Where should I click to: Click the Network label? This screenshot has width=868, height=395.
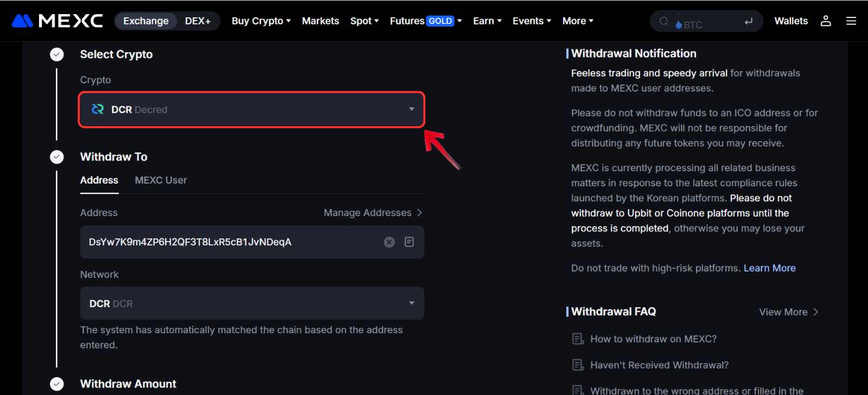99,275
